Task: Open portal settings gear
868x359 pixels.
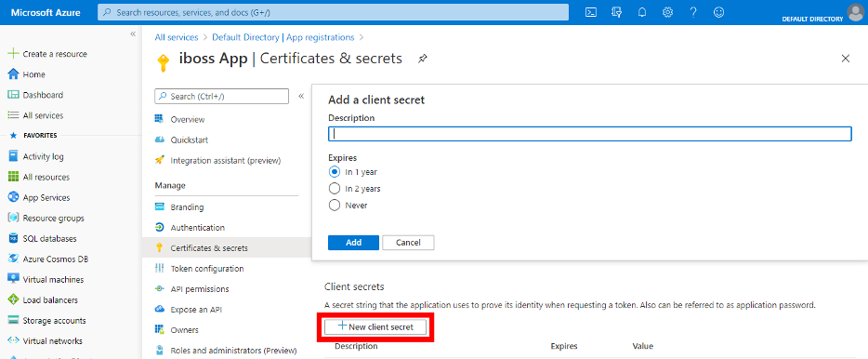Action: coord(667,12)
